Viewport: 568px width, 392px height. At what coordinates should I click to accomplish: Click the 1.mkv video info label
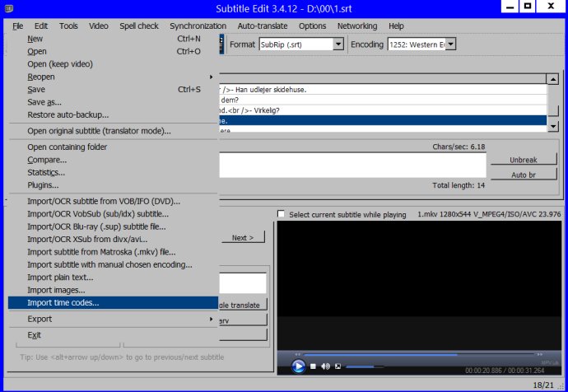[x=489, y=214]
